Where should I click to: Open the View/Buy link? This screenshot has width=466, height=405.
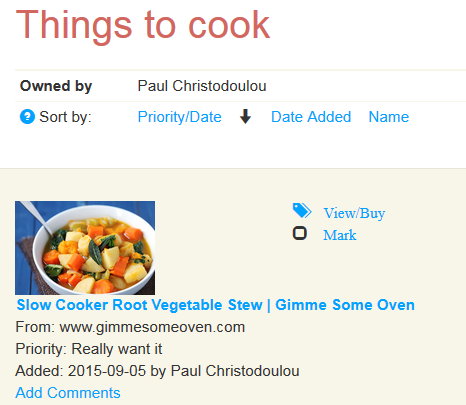pyautogui.click(x=354, y=213)
